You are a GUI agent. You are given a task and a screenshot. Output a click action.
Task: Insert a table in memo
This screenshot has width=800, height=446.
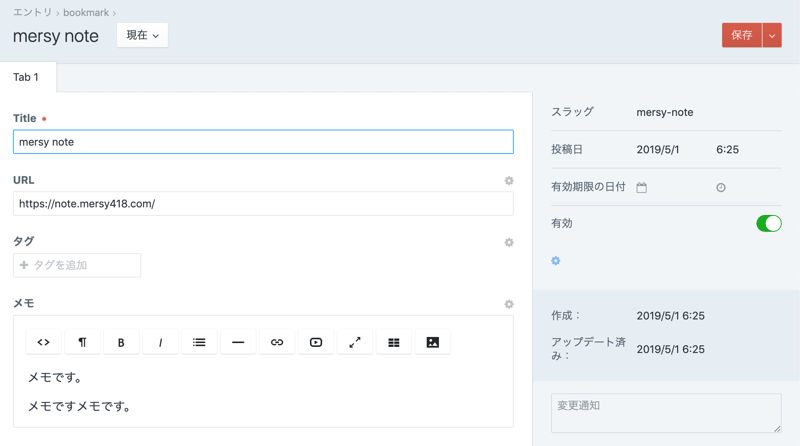pyautogui.click(x=394, y=342)
